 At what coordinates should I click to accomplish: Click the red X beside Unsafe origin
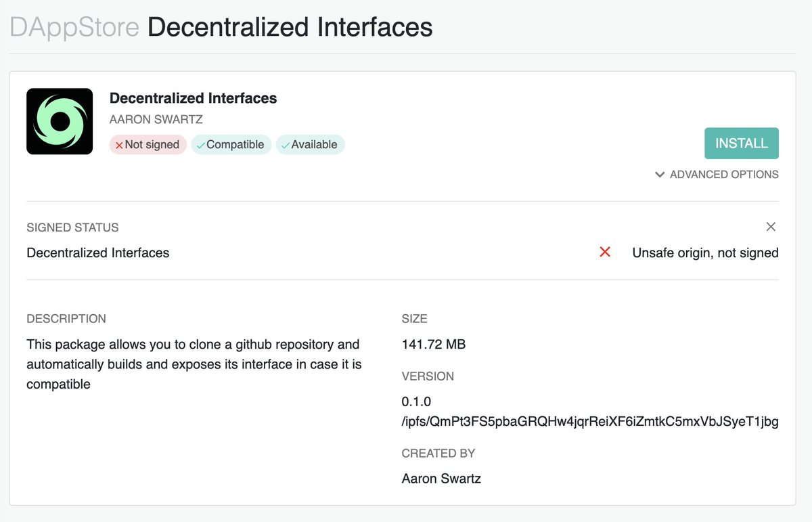click(605, 252)
